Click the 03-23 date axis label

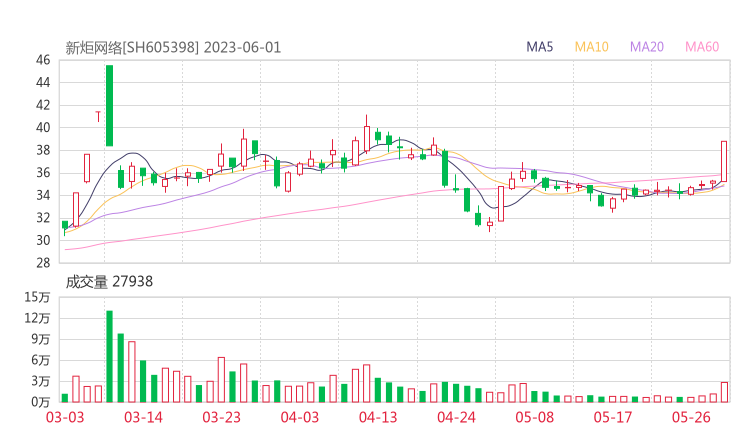[x=221, y=417]
